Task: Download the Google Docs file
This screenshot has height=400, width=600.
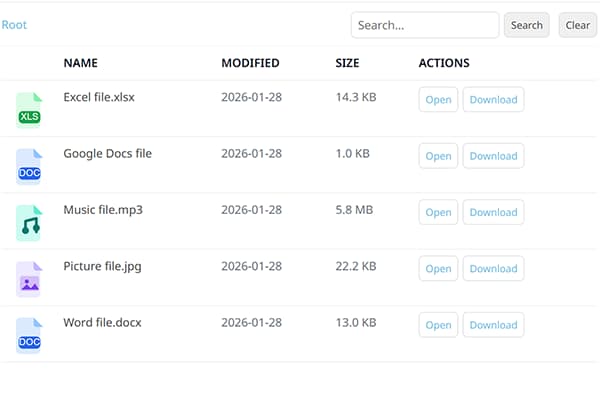Action: [493, 156]
